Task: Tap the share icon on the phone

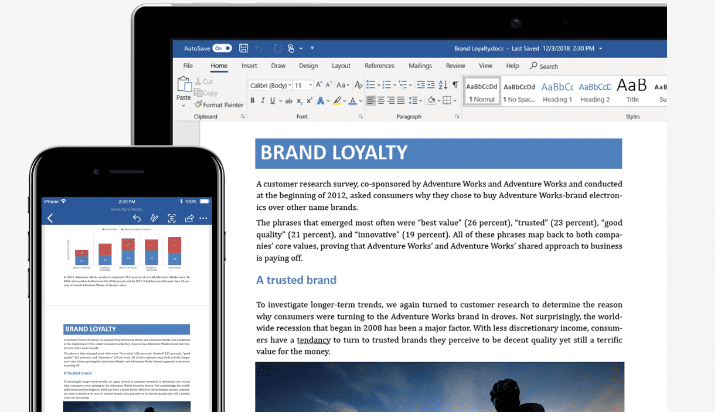Action: pyautogui.click(x=190, y=218)
